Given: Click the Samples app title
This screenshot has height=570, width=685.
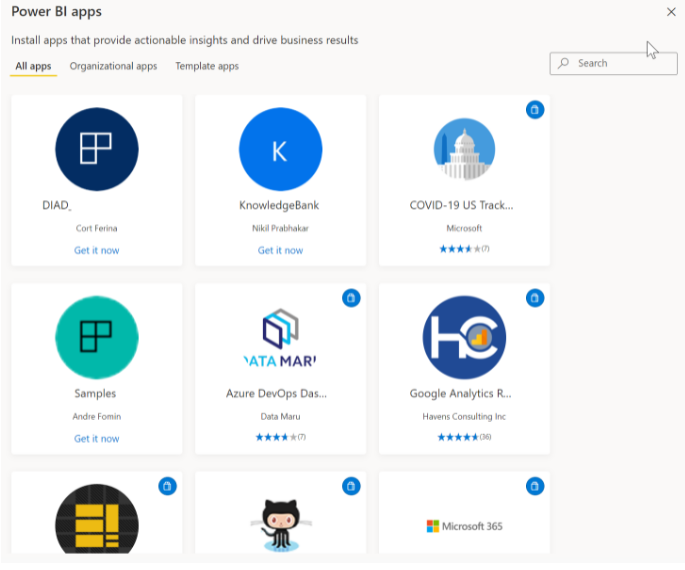Looking at the screenshot, I should pyautogui.click(x=95, y=394).
